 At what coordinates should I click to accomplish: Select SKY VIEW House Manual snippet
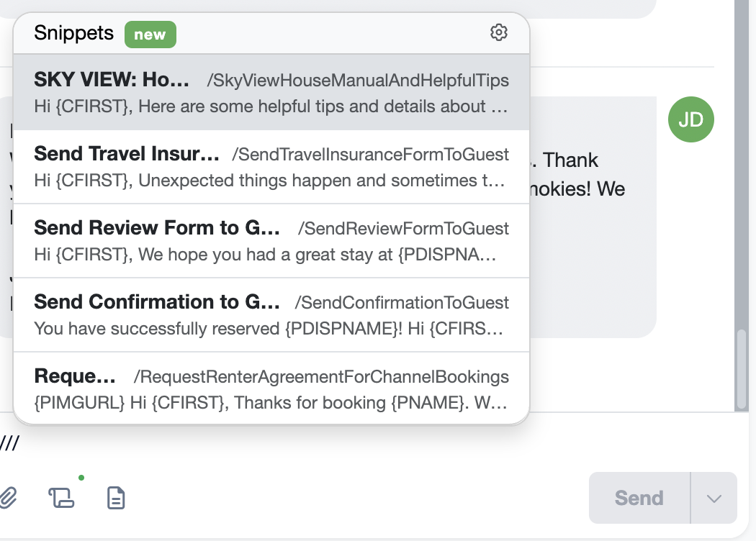271,92
